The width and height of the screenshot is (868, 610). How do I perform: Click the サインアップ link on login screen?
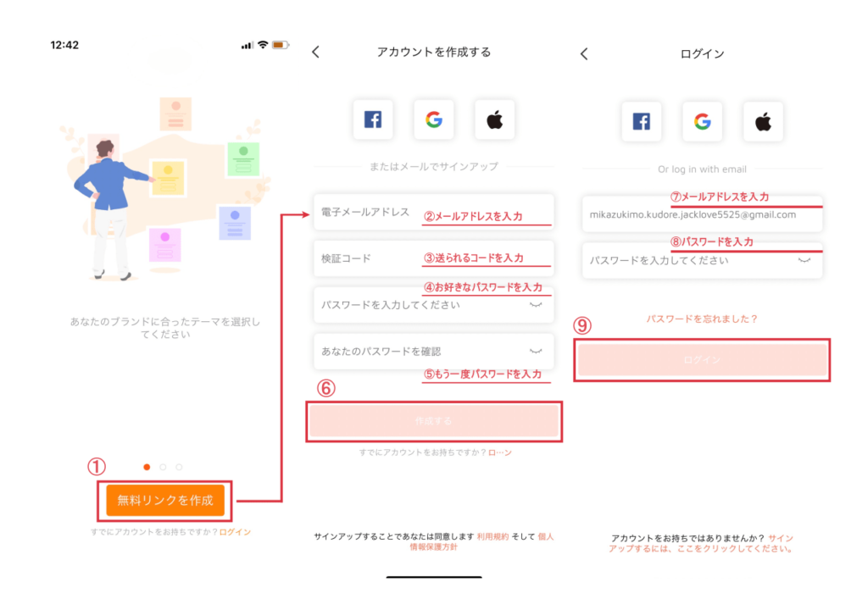[703, 544]
